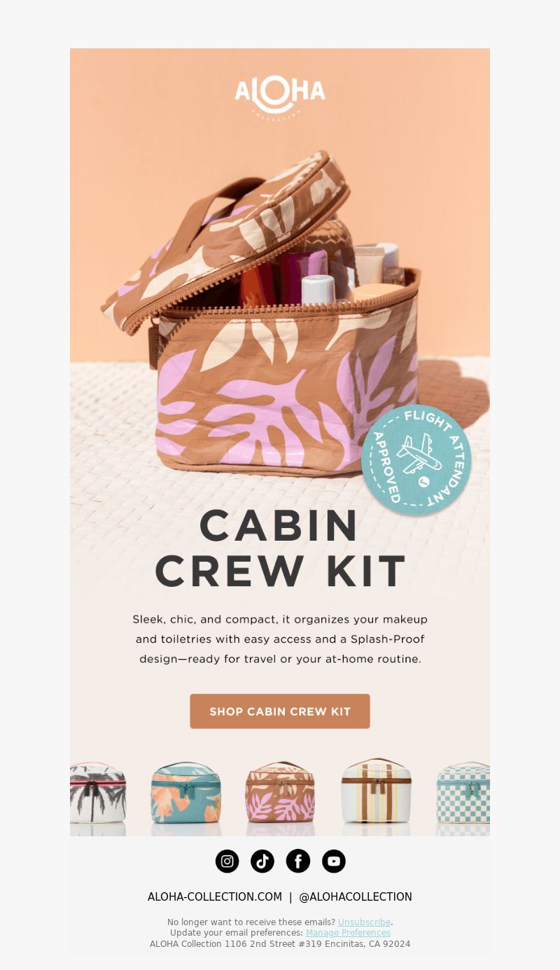Select the teal checkered kit thumbnail

pos(463,793)
